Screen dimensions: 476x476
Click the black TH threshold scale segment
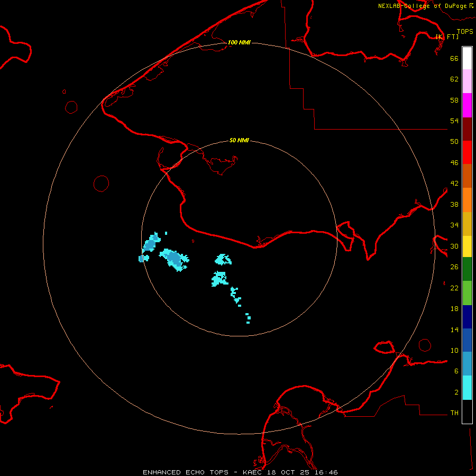coord(467,411)
